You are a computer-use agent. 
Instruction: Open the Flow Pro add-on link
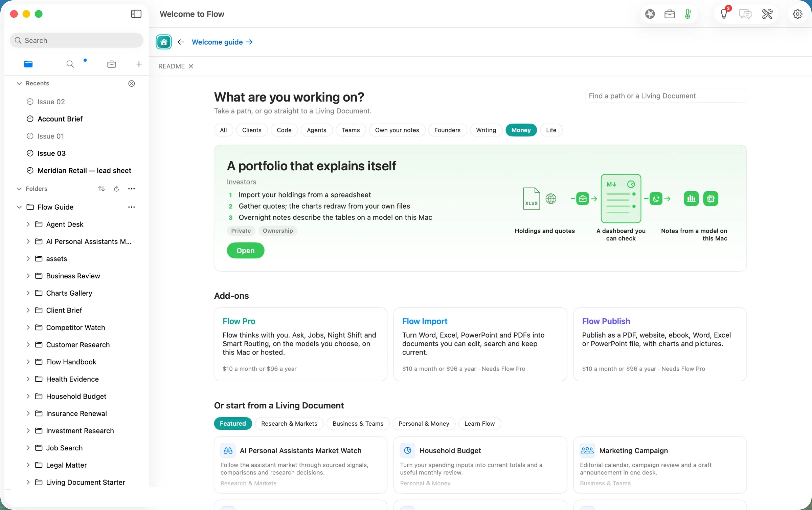239,321
